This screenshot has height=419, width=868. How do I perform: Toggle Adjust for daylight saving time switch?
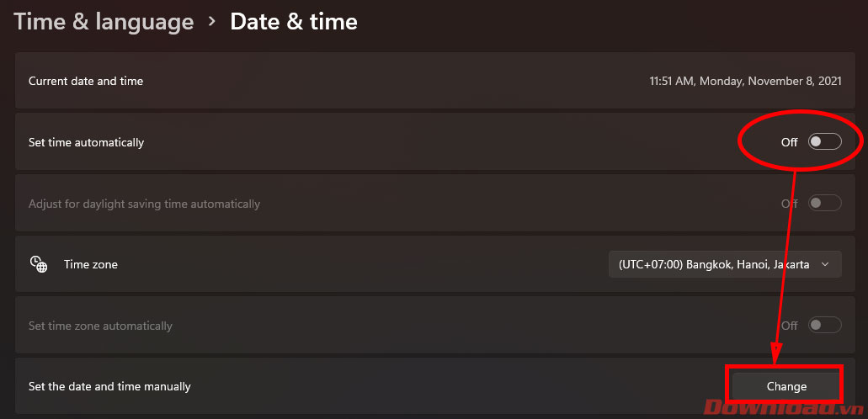(824, 204)
